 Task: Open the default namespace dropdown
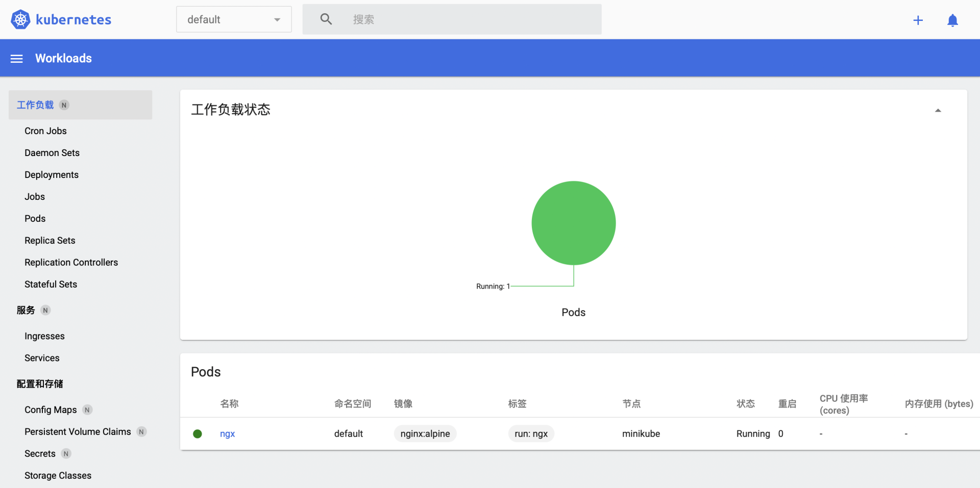233,19
